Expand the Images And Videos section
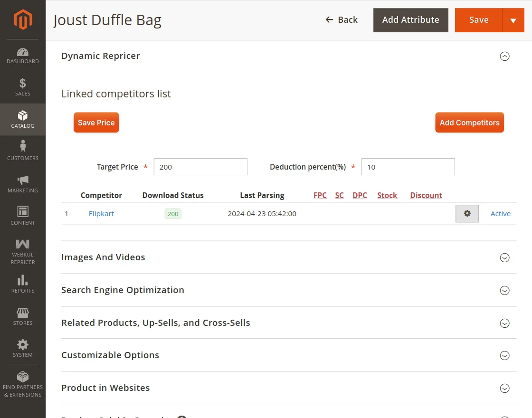The height and width of the screenshot is (418, 532). click(504, 257)
